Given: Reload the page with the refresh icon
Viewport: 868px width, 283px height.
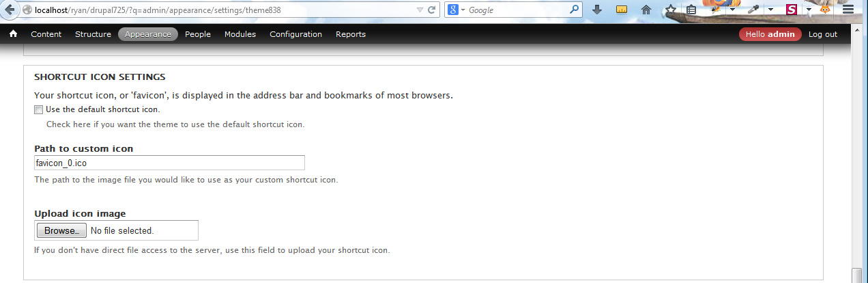Looking at the screenshot, I should tap(431, 10).
